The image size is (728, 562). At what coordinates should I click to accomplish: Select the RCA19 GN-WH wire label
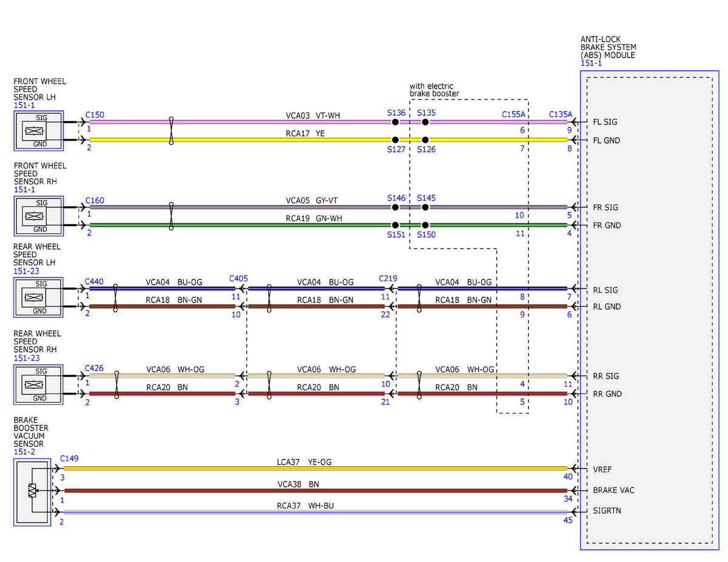[314, 218]
